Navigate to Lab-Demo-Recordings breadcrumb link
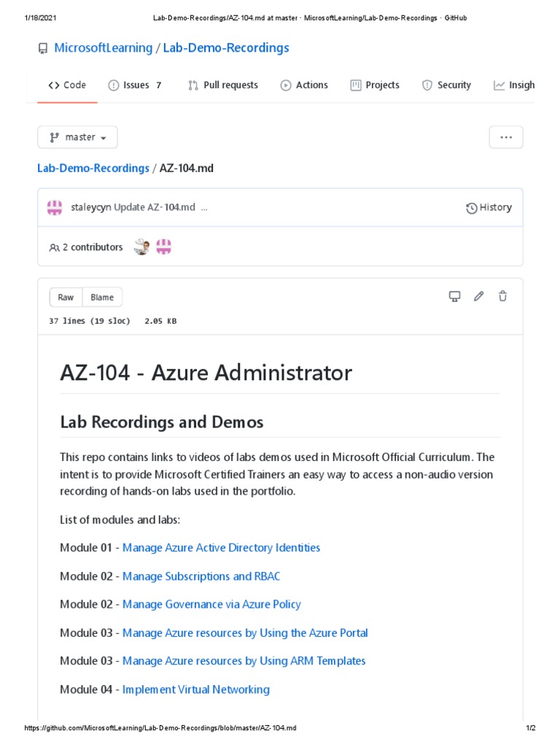This screenshot has width=560, height=747. (93, 169)
